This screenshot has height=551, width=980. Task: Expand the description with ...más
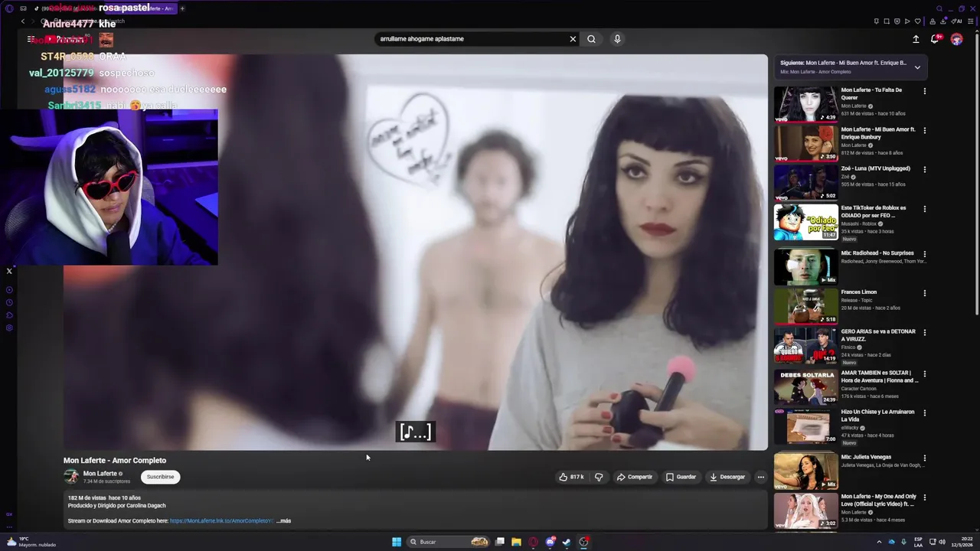point(283,520)
